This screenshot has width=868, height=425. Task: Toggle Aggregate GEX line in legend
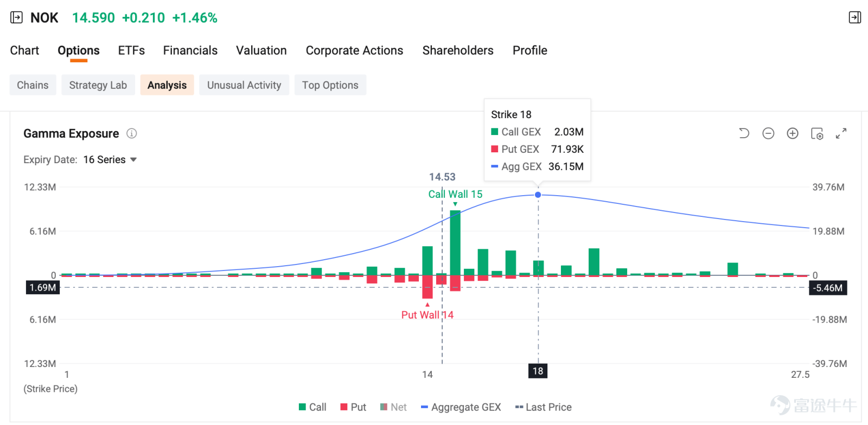(x=461, y=407)
